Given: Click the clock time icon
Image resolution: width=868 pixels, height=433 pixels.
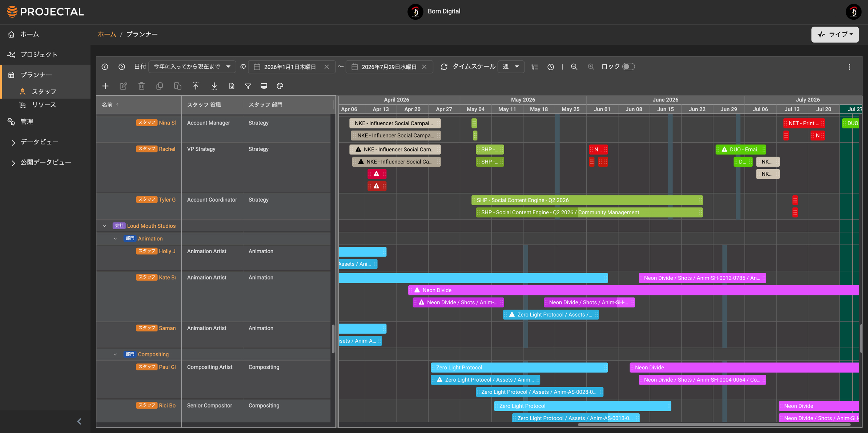Looking at the screenshot, I should pos(551,67).
